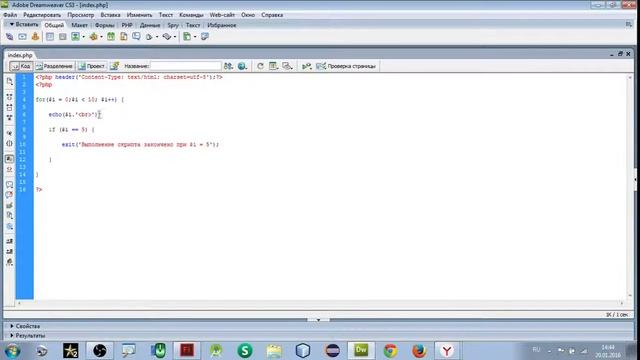
Task: Click the Collapse Full Tag icon
Action: coord(9,97)
